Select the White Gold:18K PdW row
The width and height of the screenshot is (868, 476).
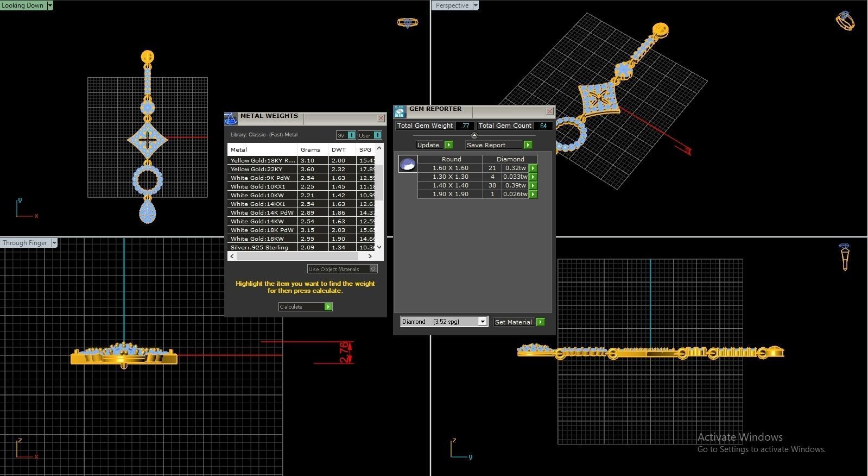click(x=302, y=230)
